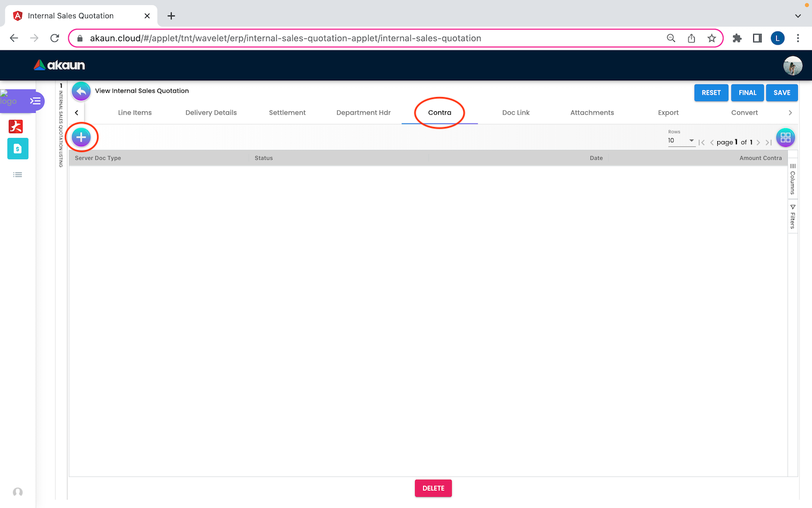Image resolution: width=812 pixels, height=508 pixels.
Task: Click the browser address bar URL
Action: point(285,38)
